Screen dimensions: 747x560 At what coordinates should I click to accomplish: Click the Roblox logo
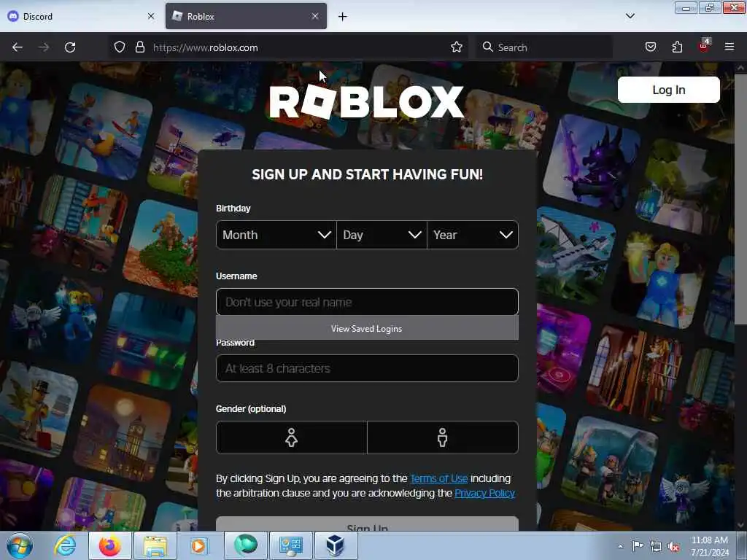pyautogui.click(x=366, y=101)
